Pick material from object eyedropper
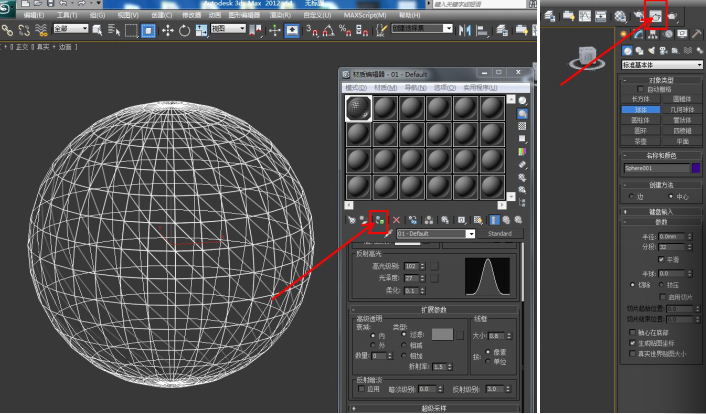The image size is (706, 414). (x=388, y=234)
